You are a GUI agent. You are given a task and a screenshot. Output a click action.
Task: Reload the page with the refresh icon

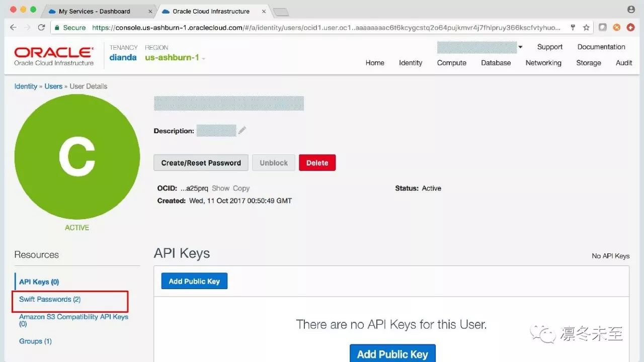41,28
